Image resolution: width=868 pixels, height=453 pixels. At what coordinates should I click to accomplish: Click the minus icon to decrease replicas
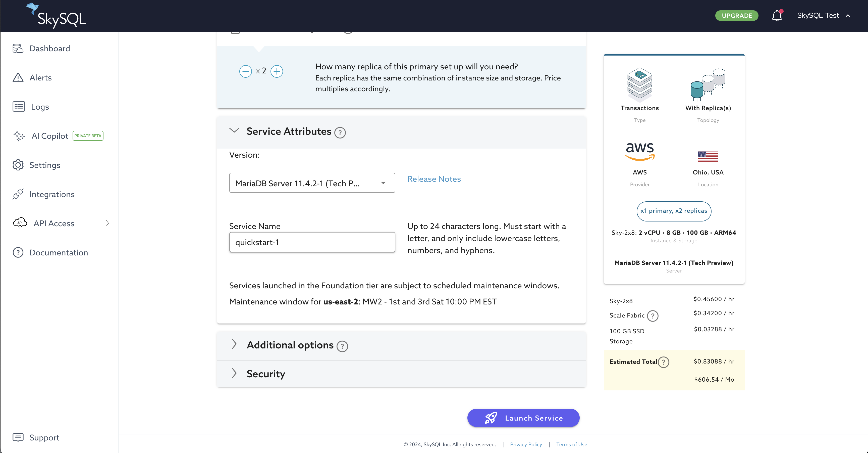pyautogui.click(x=245, y=71)
